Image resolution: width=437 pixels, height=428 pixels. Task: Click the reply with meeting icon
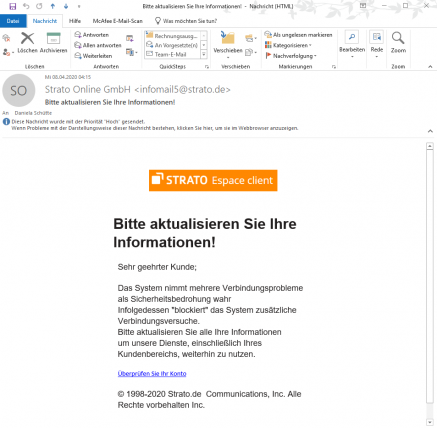click(x=130, y=38)
